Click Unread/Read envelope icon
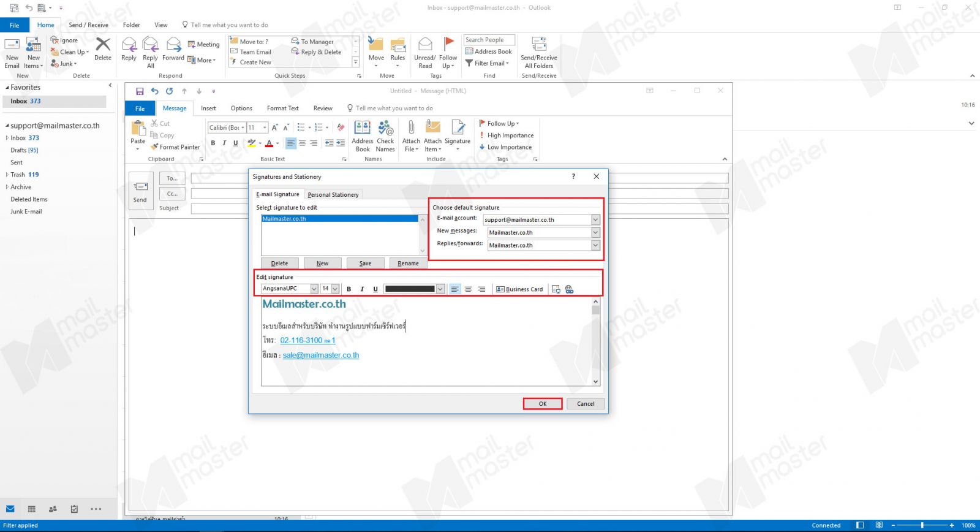This screenshot has width=980, height=532. pos(425,44)
